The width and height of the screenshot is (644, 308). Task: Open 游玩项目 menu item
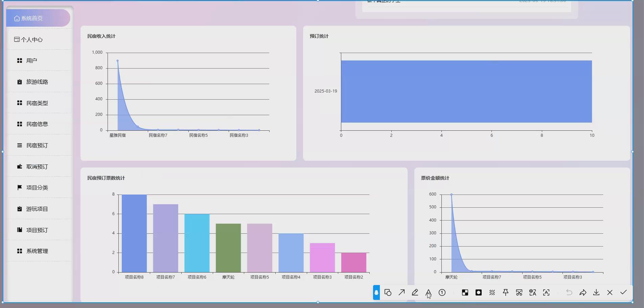pos(39,209)
